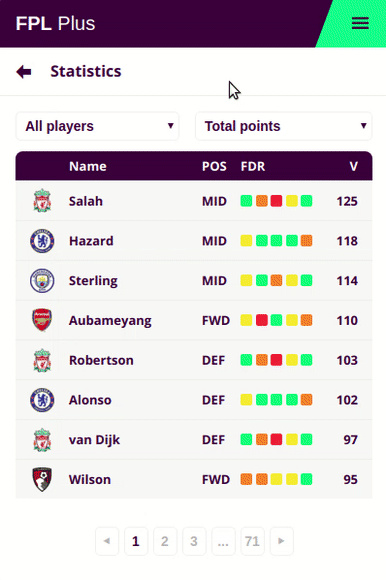
Task: Select the Robertson player name
Action: click(101, 360)
